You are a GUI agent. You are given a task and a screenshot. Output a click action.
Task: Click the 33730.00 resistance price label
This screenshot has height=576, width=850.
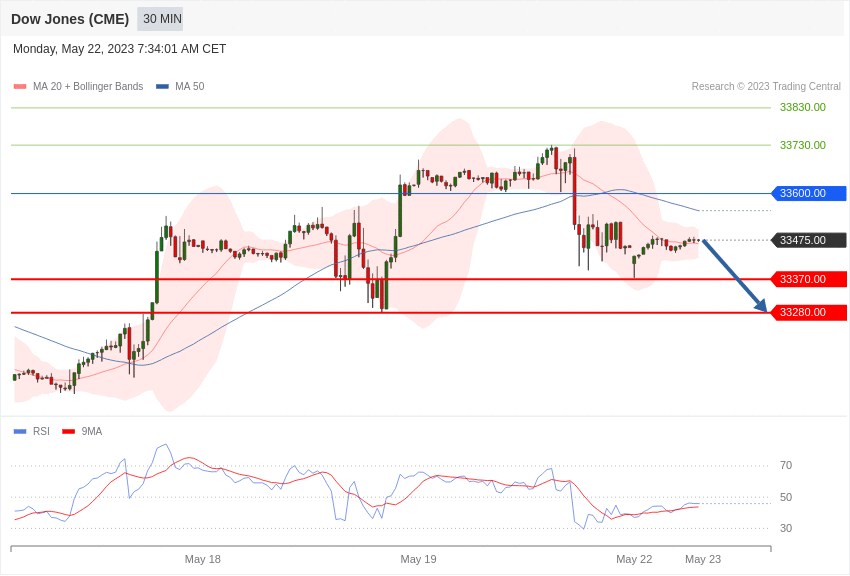tap(802, 145)
